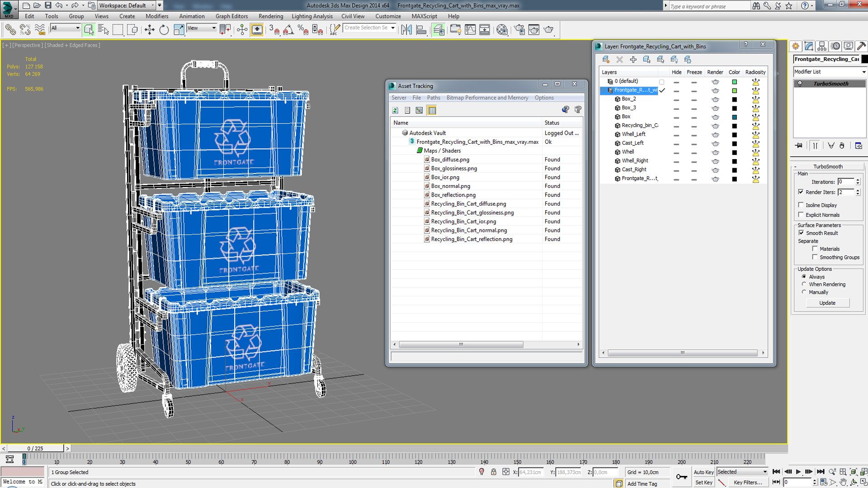Click Pin Stack icon under modifier stack
The width and height of the screenshot is (868, 488).
(799, 145)
